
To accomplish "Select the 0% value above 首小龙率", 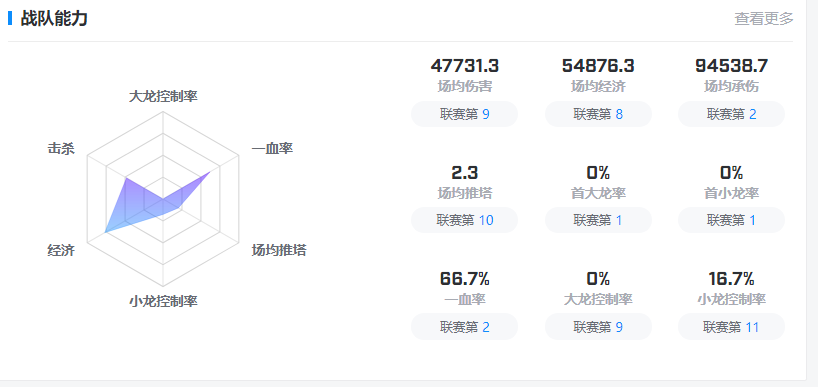I will (x=731, y=172).
